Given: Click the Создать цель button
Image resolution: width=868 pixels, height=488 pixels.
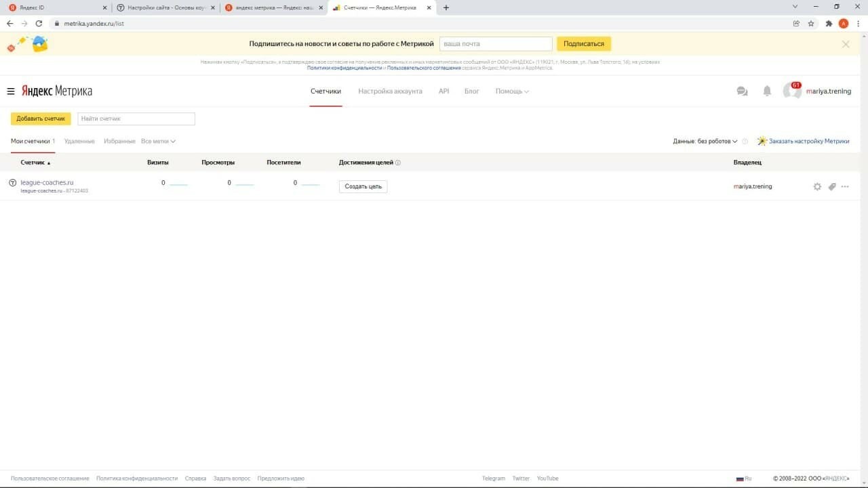Looking at the screenshot, I should tap(363, 186).
